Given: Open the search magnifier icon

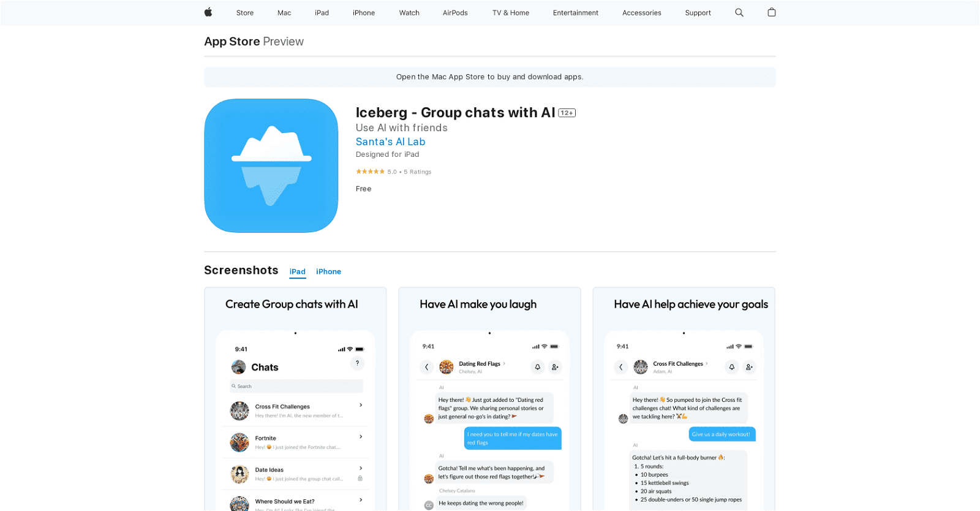Looking at the screenshot, I should 739,12.
